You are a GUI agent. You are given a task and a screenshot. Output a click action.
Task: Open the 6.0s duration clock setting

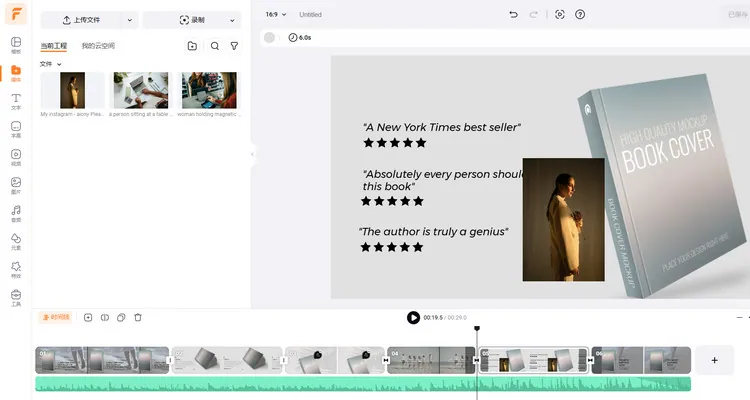pos(299,37)
